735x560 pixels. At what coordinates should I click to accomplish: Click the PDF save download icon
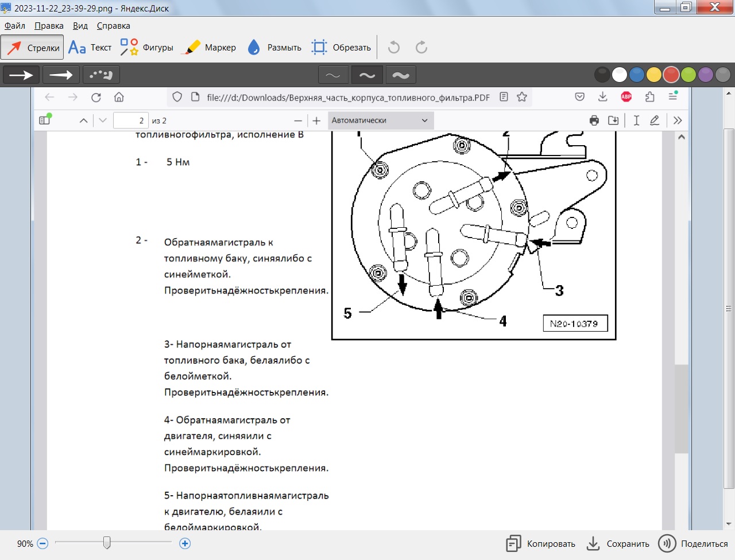pos(613,120)
